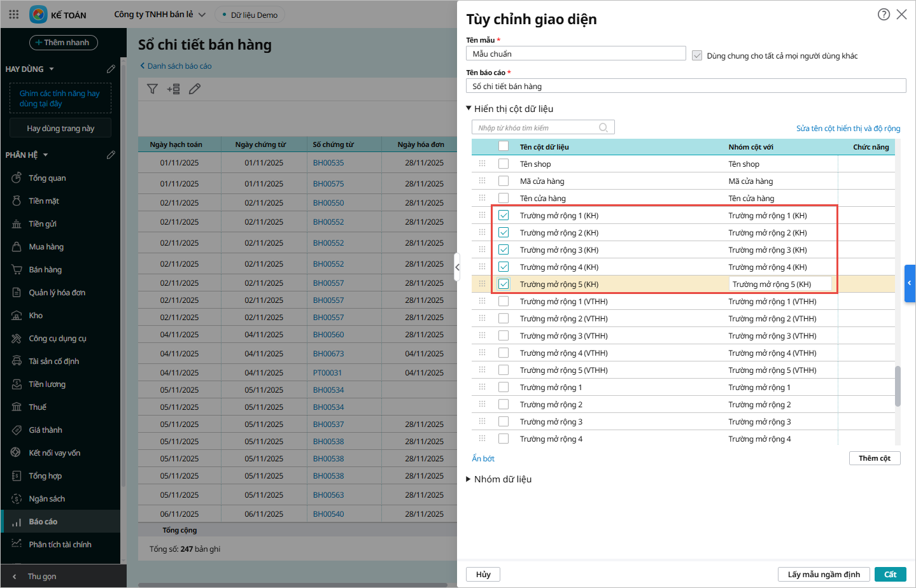Viewport: 916px width, 588px height.
Task: Edit the HAY DÙNG section pencil icon
Action: [x=111, y=69]
